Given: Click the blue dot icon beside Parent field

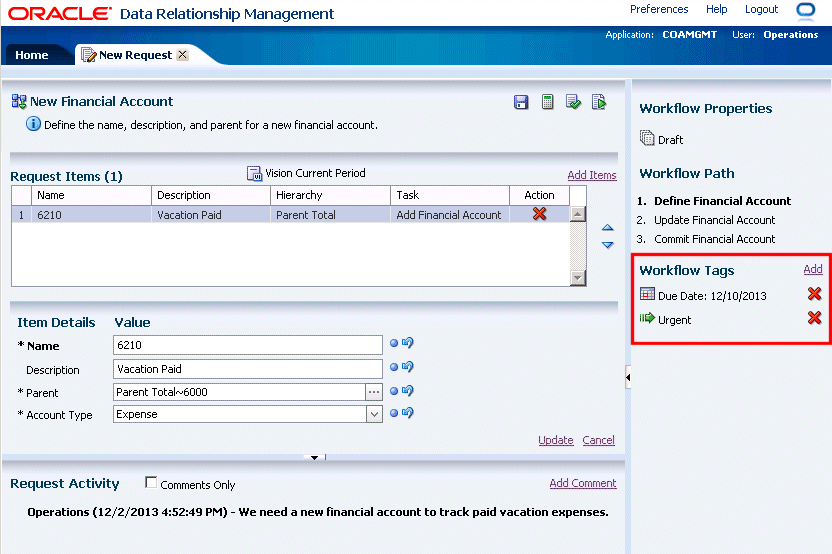Looking at the screenshot, I should point(394,391).
